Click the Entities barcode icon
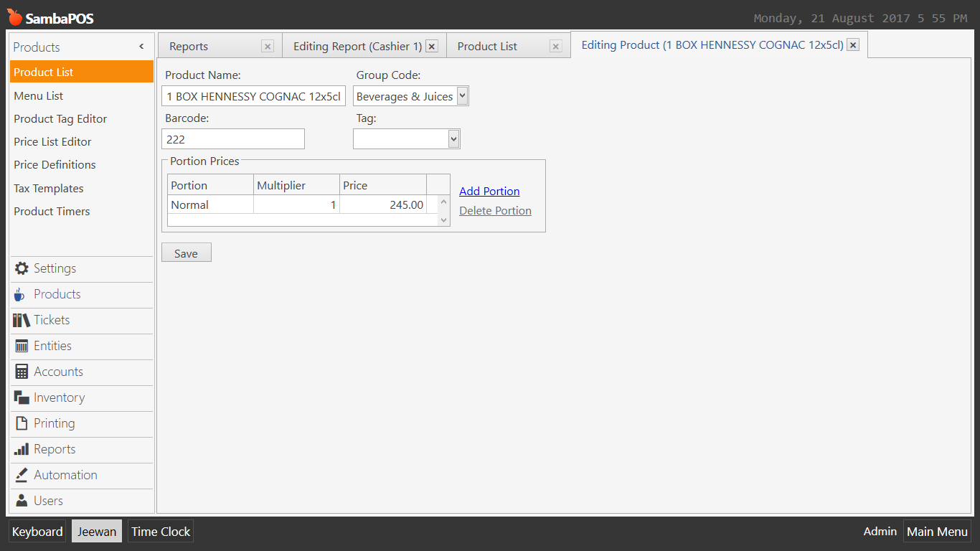Image resolution: width=980 pixels, height=551 pixels. pyautogui.click(x=22, y=346)
